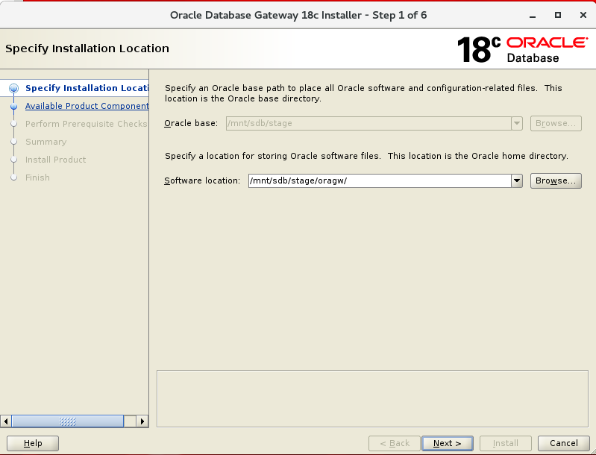
Task: Click the Next > button
Action: pos(447,443)
